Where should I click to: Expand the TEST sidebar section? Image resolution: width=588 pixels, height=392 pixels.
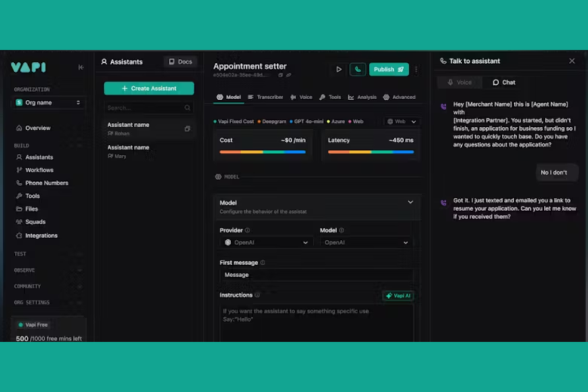pyautogui.click(x=48, y=254)
